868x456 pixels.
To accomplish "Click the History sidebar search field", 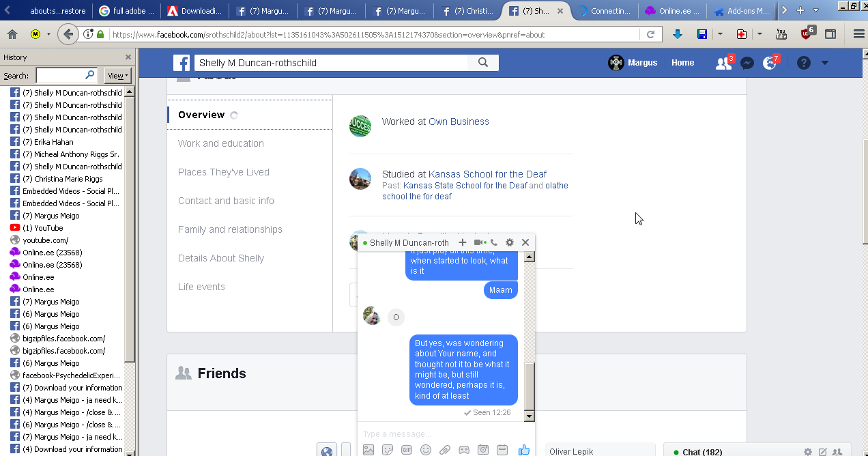I will (66, 76).
